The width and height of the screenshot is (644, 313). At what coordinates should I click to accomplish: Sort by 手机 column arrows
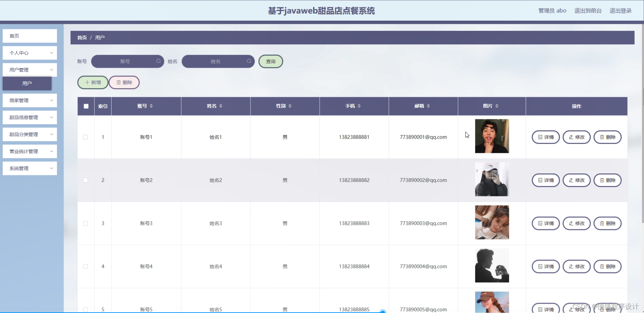tap(359, 106)
